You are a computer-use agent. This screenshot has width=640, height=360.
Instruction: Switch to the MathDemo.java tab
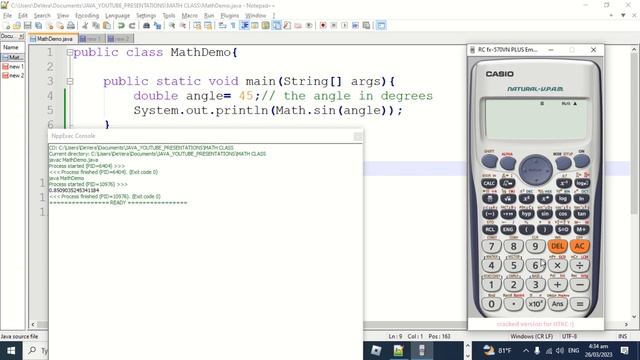(53, 39)
